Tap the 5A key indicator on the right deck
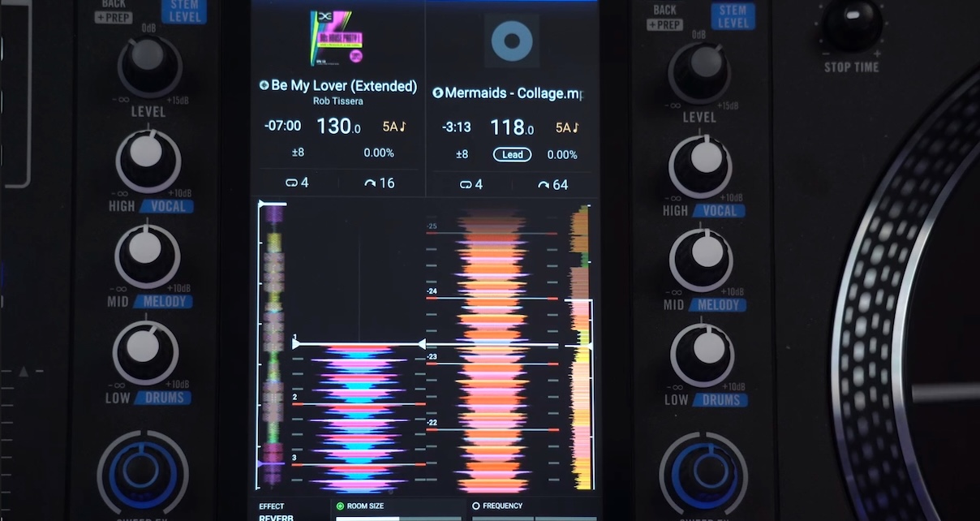This screenshot has width=980, height=521. coord(568,127)
